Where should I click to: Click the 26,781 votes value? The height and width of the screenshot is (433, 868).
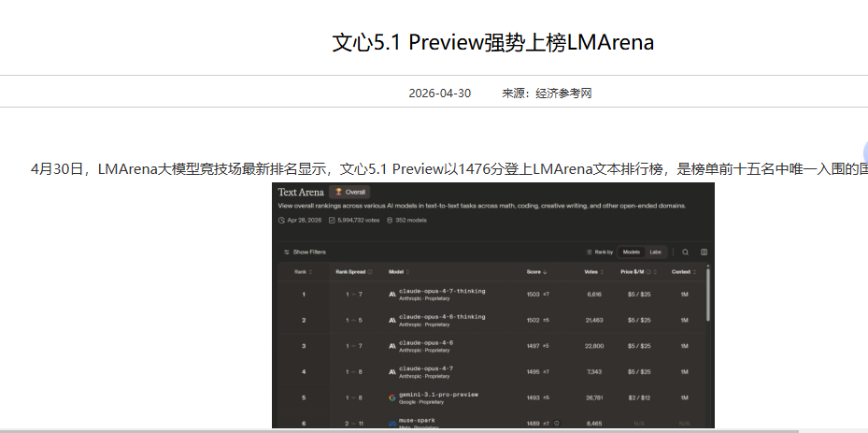tap(594, 397)
